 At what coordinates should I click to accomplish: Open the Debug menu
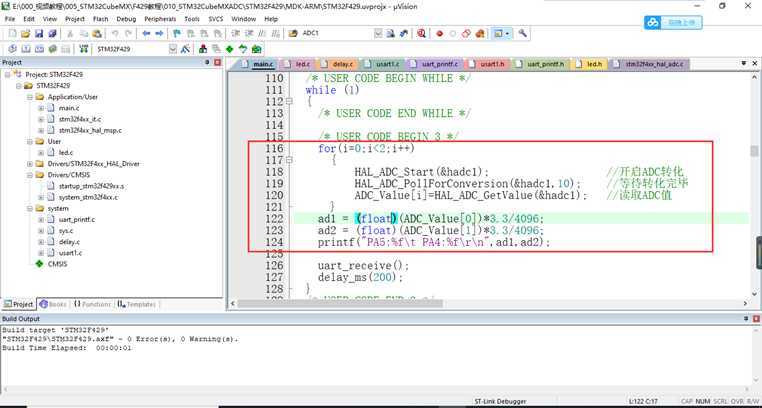[126, 19]
